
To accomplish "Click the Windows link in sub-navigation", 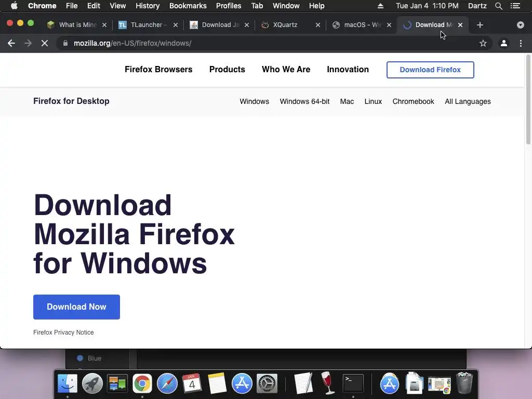I will coord(254,101).
